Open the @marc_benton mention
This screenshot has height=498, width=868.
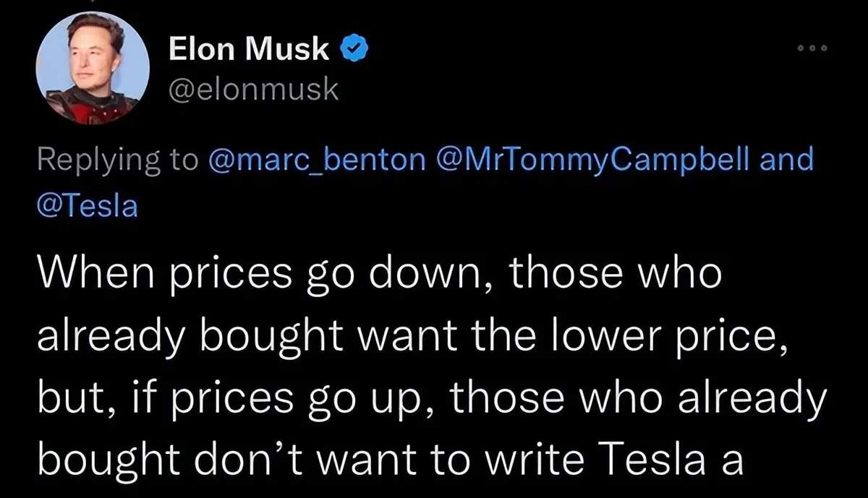tap(315, 159)
